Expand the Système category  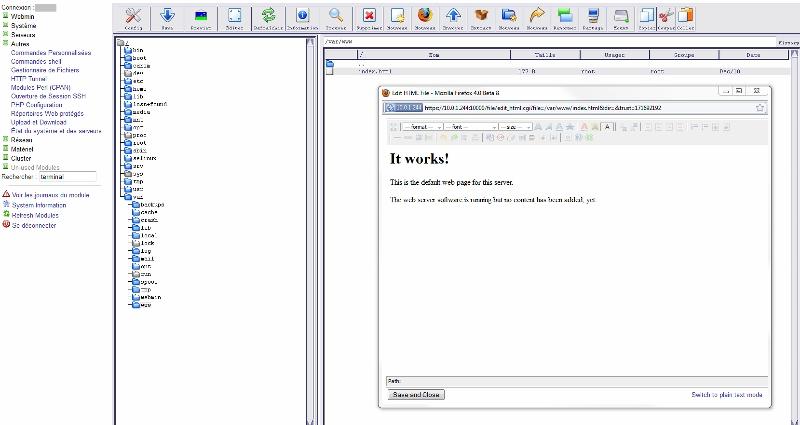[x=23, y=26]
